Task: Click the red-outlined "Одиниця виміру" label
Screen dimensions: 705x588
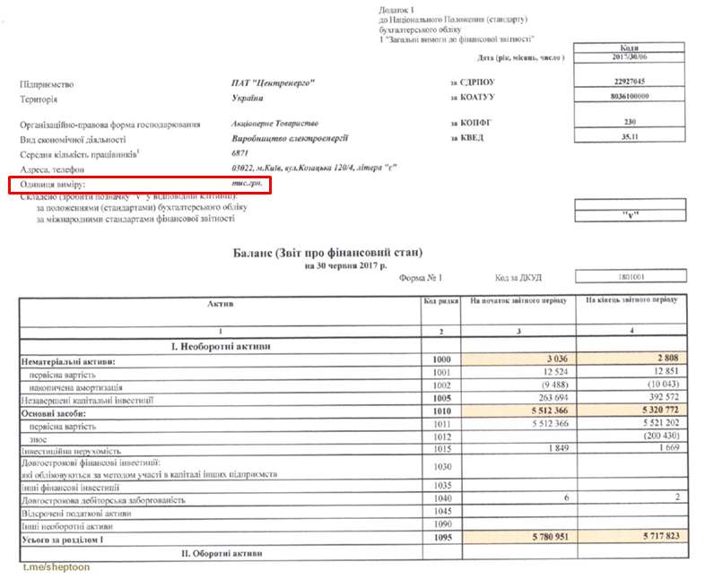Action: point(58,185)
